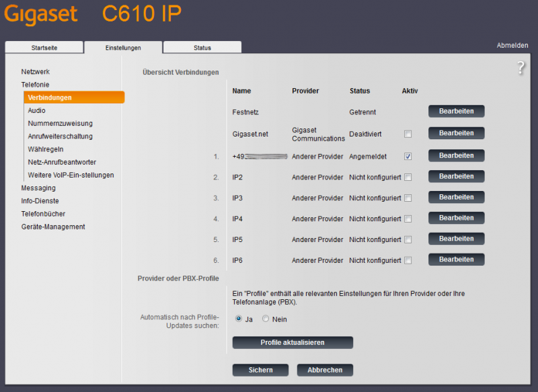This screenshot has width=538, height=392.
Task: Enable the Aktiv checkbox for Gigaset.net
Action: coord(408,133)
